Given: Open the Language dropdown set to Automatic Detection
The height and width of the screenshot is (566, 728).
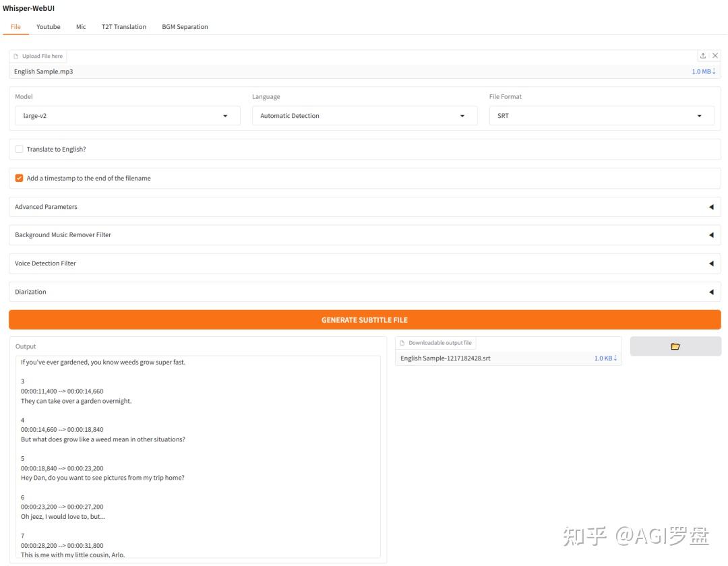Looking at the screenshot, I should (364, 116).
